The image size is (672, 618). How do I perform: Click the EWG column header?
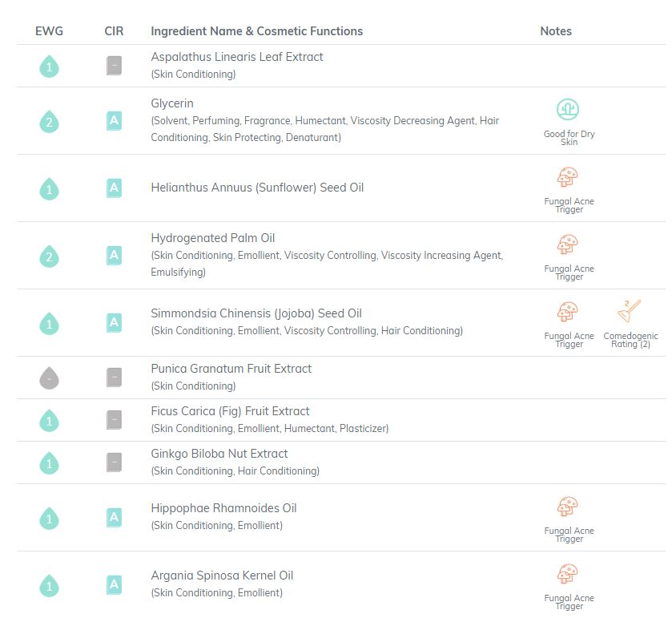50,31
